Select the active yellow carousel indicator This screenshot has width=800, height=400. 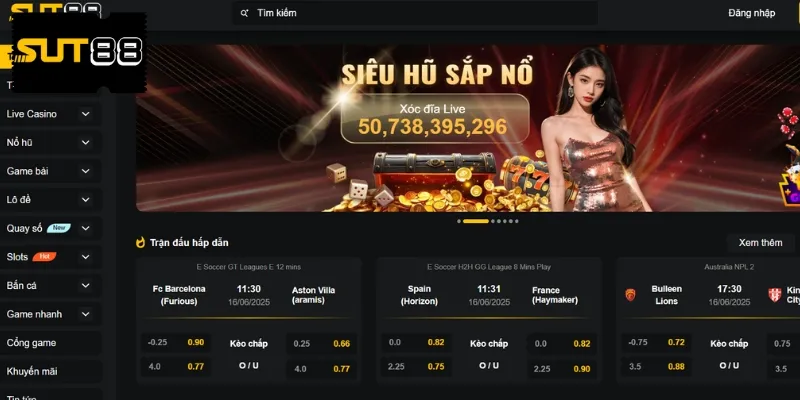click(476, 221)
